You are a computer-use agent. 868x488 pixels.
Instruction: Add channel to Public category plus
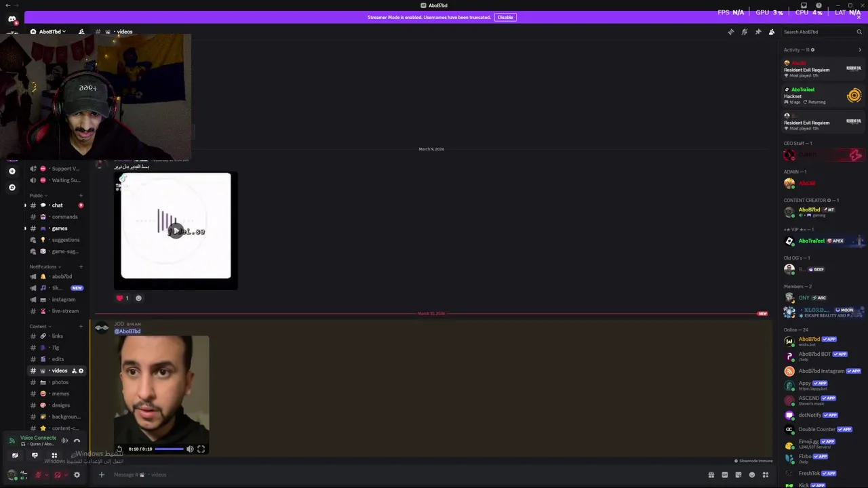(x=81, y=195)
